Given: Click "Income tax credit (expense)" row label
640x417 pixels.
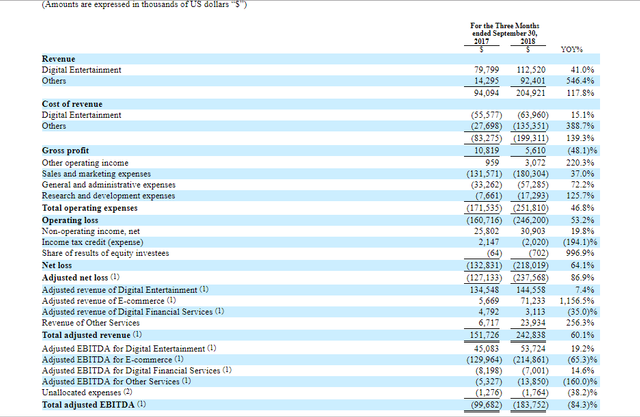Looking at the screenshot, I should 100,235.
